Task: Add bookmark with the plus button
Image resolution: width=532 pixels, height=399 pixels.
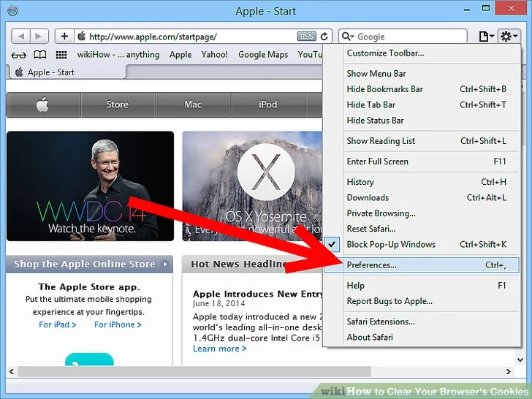Action: [64, 37]
